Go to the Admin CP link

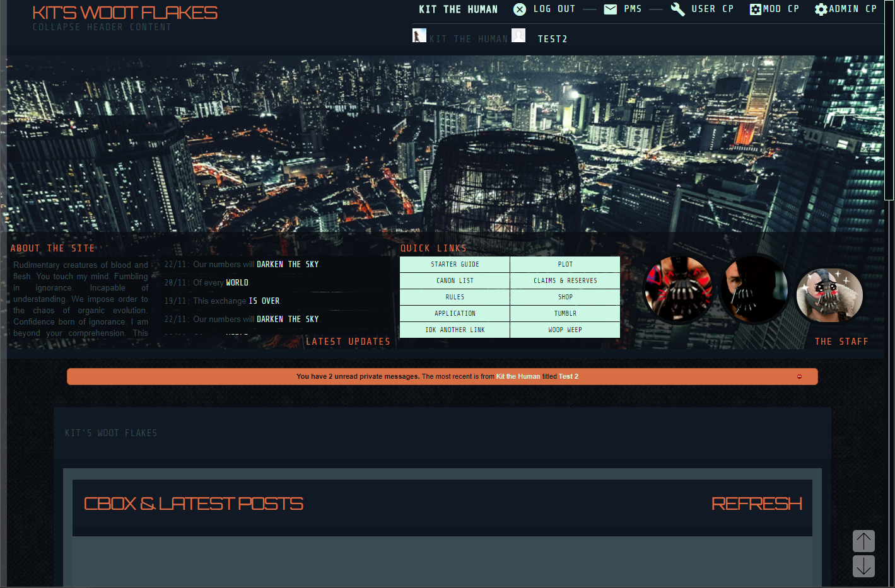click(853, 9)
